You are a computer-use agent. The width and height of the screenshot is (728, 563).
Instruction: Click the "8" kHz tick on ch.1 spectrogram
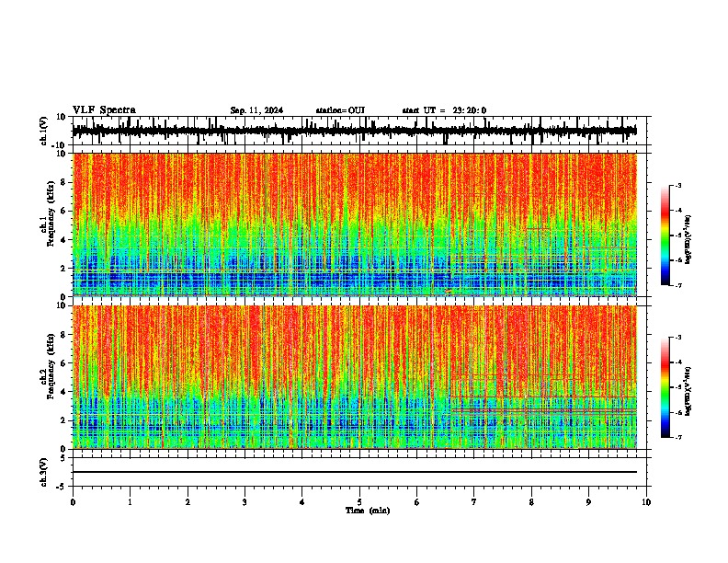tap(63, 182)
